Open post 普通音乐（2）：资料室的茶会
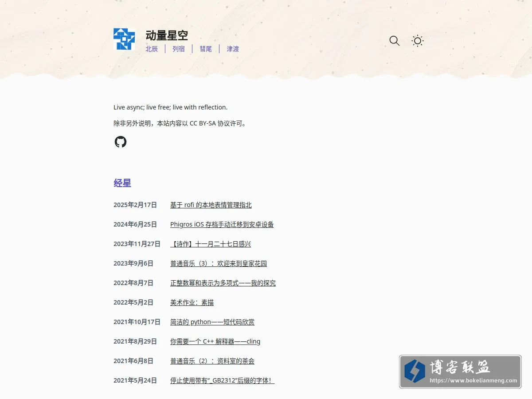Viewport: 532px width, 399px height. click(212, 361)
